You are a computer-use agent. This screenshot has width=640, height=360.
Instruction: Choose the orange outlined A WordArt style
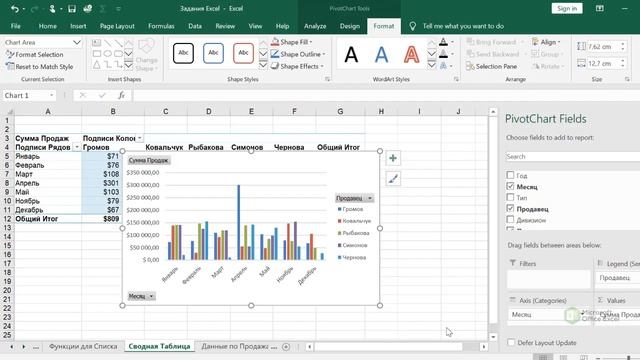pos(411,54)
